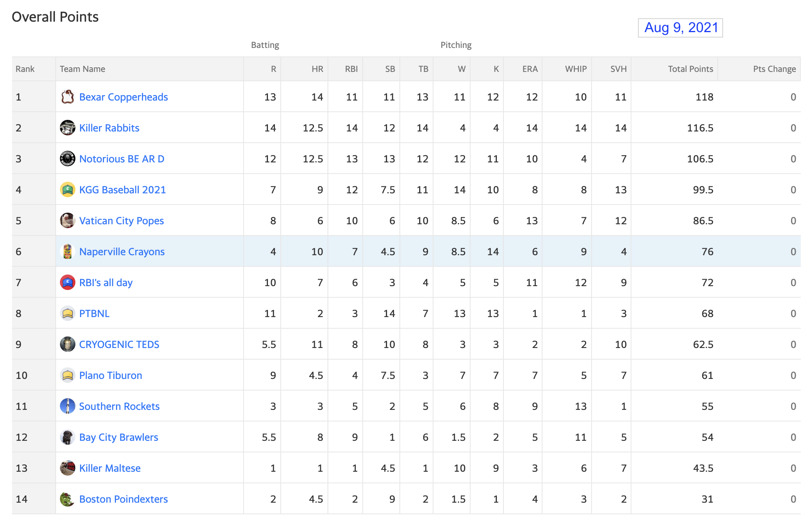
Task: Open the Killer Maltese team page
Action: [x=110, y=468]
